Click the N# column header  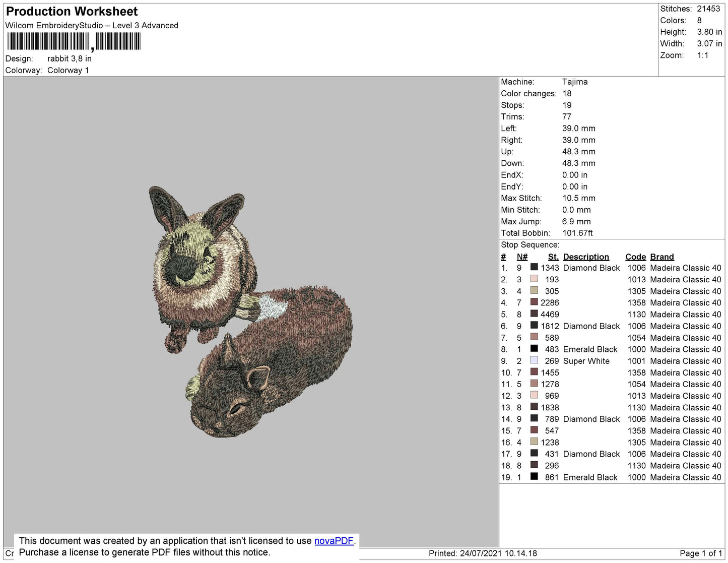tap(522, 257)
